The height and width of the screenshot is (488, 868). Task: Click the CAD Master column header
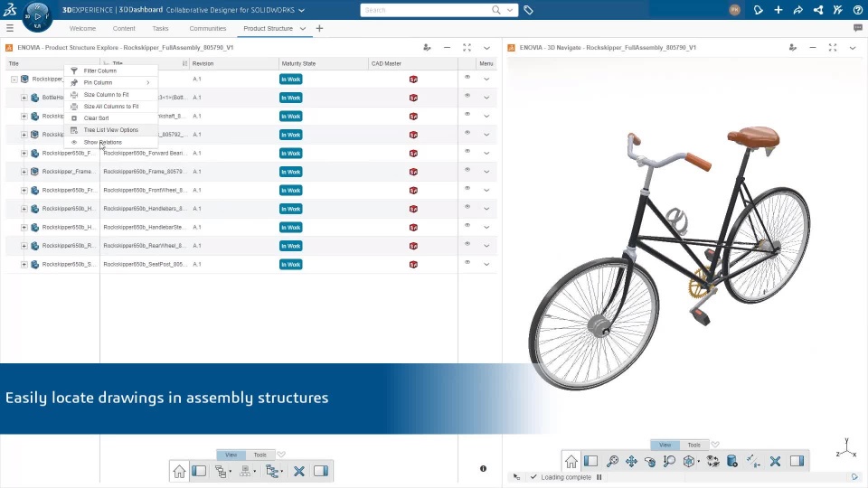(413, 63)
